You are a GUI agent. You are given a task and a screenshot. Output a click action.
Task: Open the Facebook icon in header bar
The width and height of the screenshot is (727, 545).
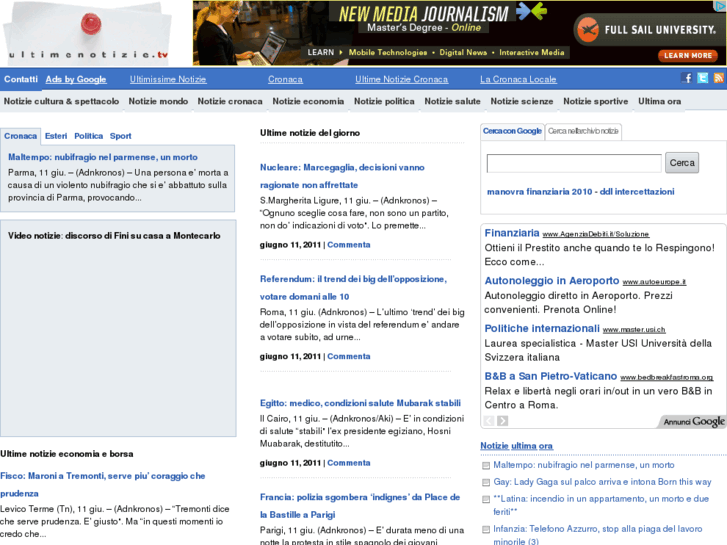(x=687, y=78)
